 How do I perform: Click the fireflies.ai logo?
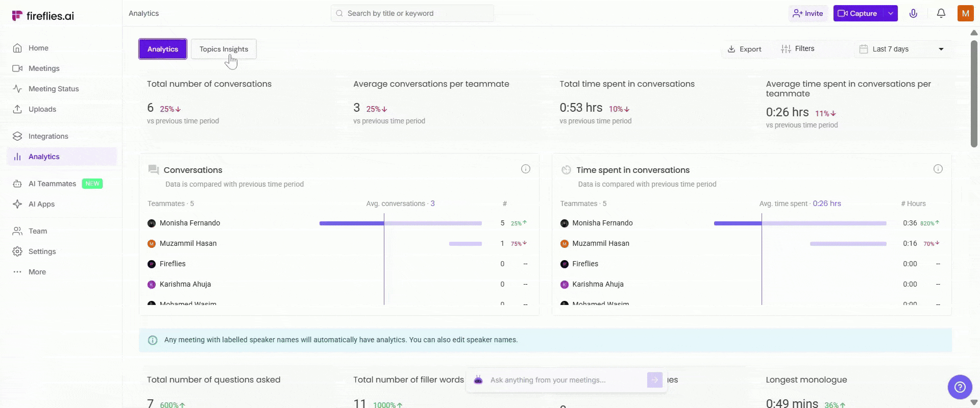point(43,16)
